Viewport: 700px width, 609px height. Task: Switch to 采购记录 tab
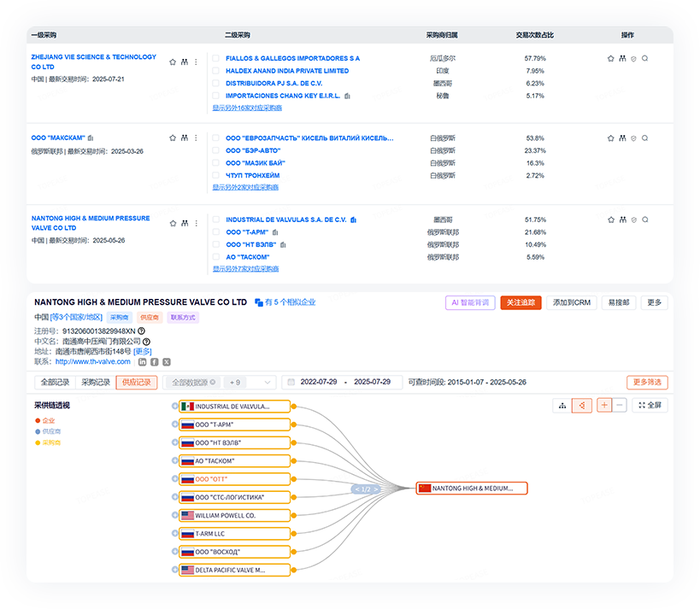[95, 383]
